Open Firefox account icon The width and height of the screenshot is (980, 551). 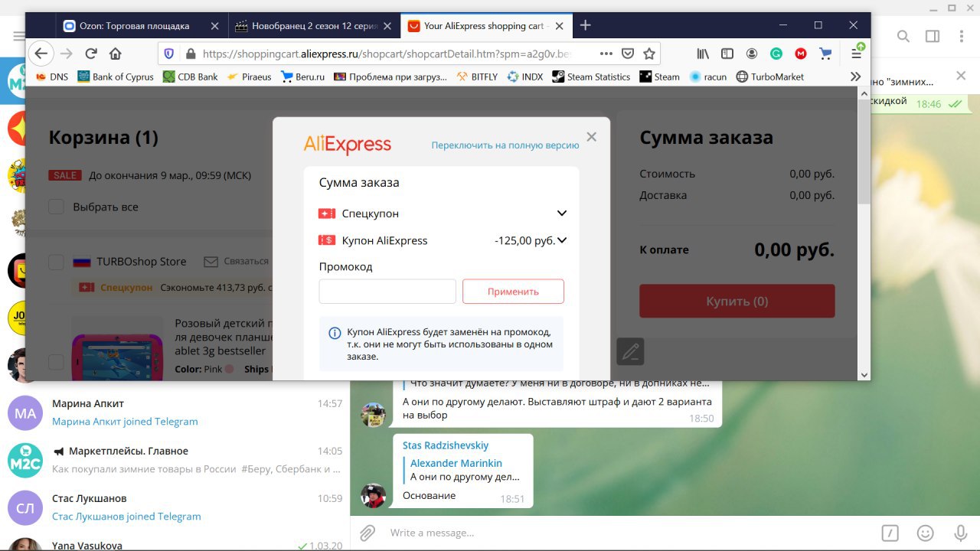pos(752,54)
